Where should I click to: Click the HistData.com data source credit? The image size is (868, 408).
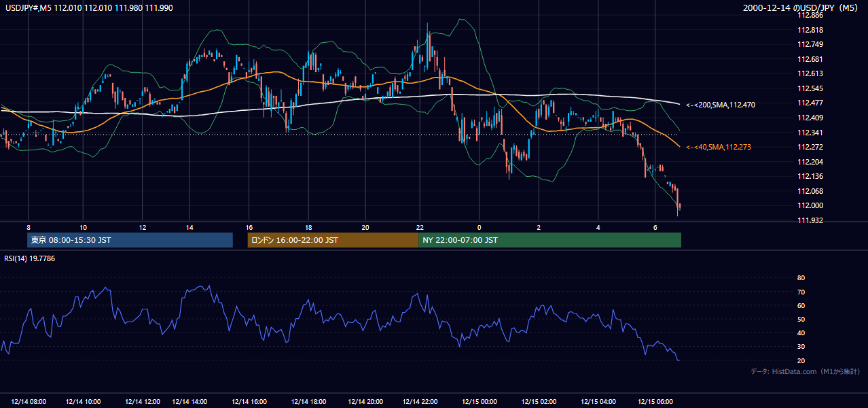(806, 371)
